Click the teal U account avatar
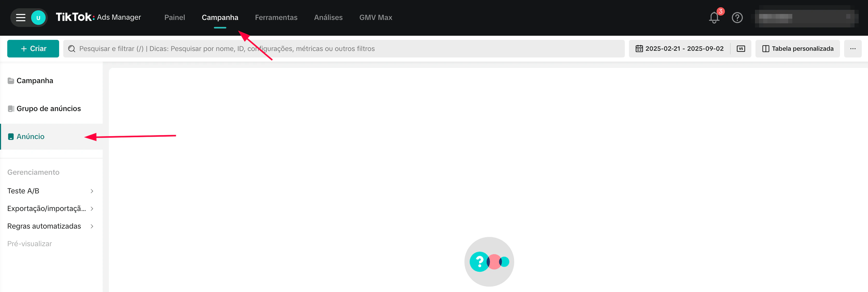868x292 pixels. [x=38, y=18]
